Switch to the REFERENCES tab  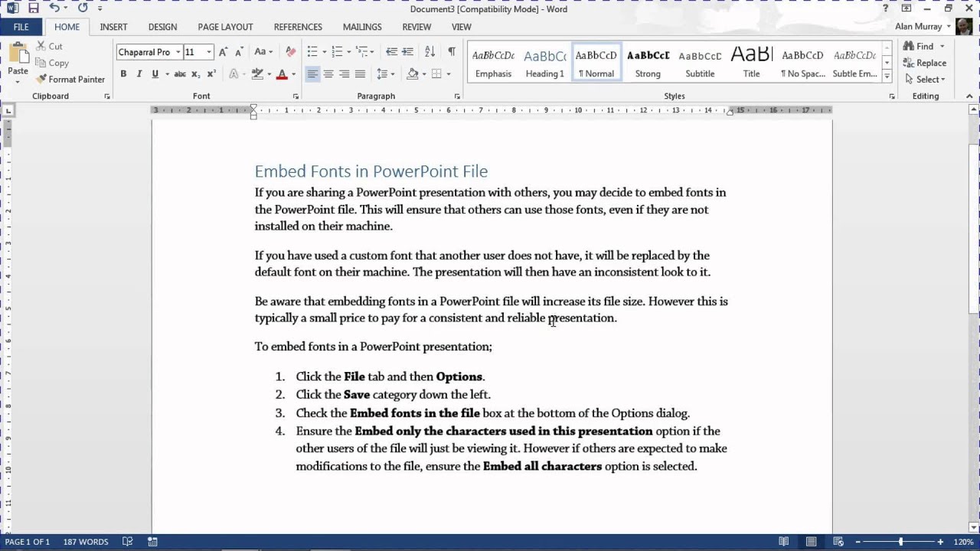tap(298, 27)
